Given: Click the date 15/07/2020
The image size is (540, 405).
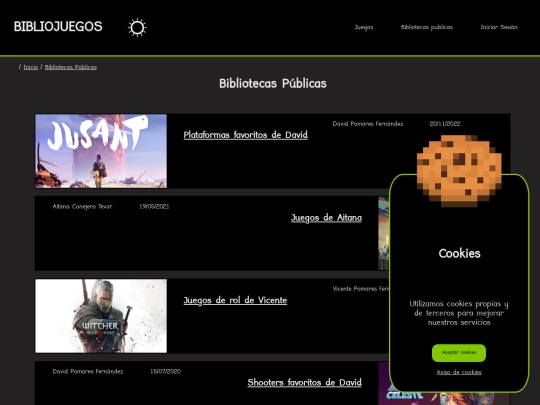Looking at the screenshot, I should tap(165, 372).
